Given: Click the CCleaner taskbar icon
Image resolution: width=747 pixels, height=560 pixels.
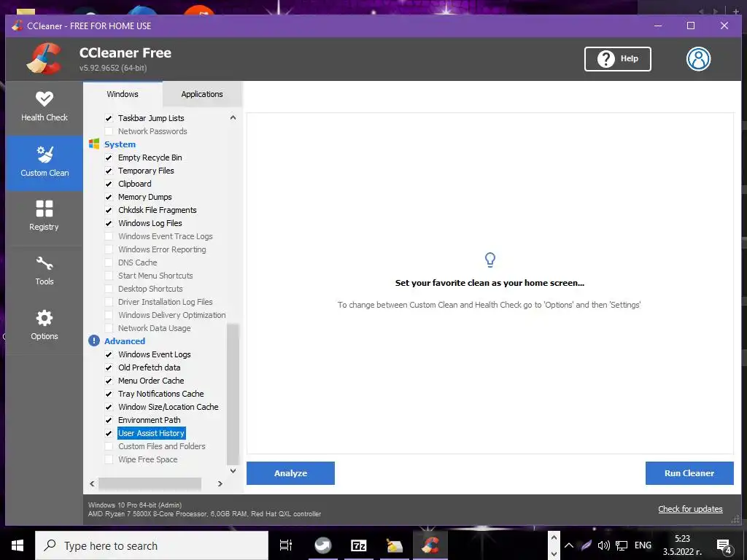Looking at the screenshot, I should (430, 545).
